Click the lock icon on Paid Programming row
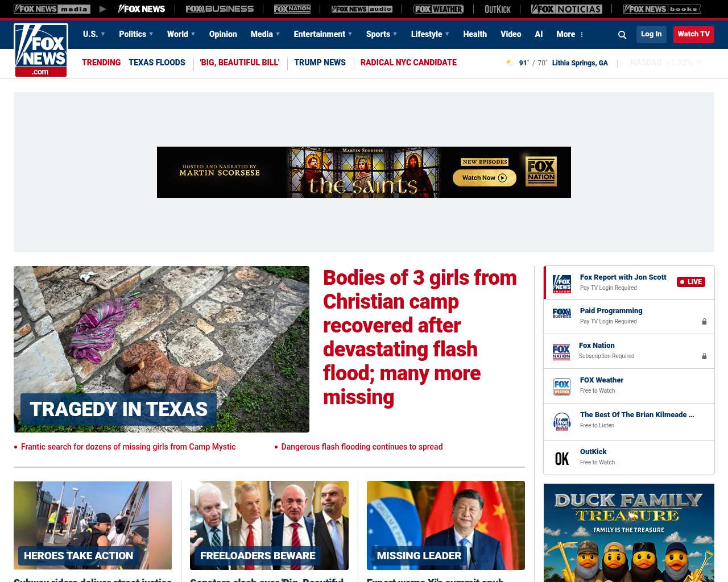 coord(704,322)
